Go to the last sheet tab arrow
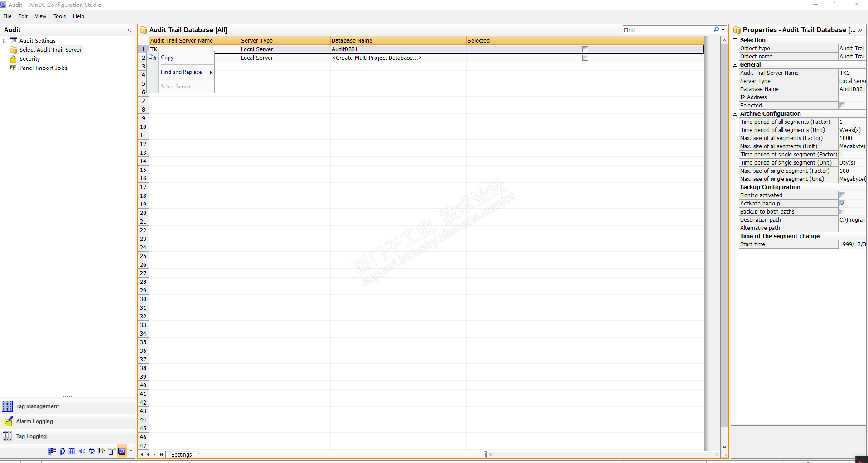 (x=161, y=454)
